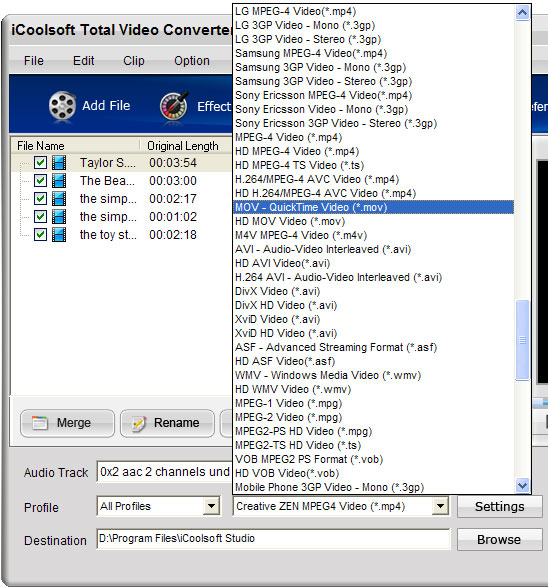Click the Effect toolbar label
548x588 pixels.
point(214,106)
